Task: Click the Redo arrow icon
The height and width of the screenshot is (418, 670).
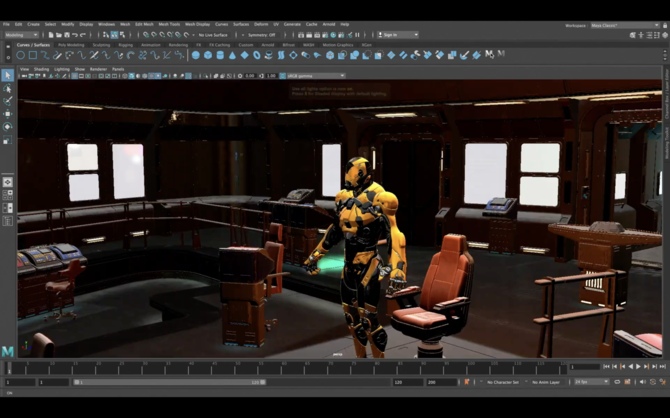Action: point(83,35)
